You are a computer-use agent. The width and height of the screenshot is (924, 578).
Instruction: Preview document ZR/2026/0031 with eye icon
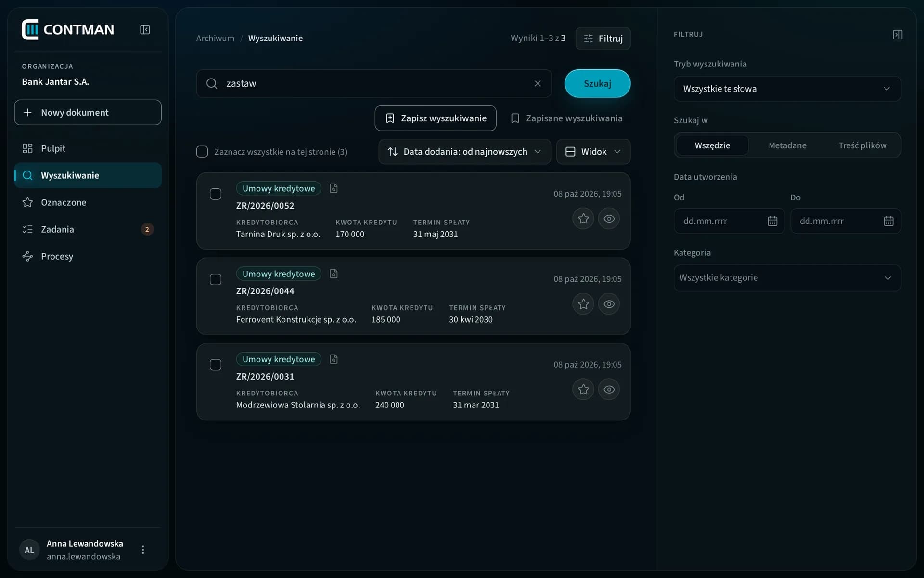609,389
